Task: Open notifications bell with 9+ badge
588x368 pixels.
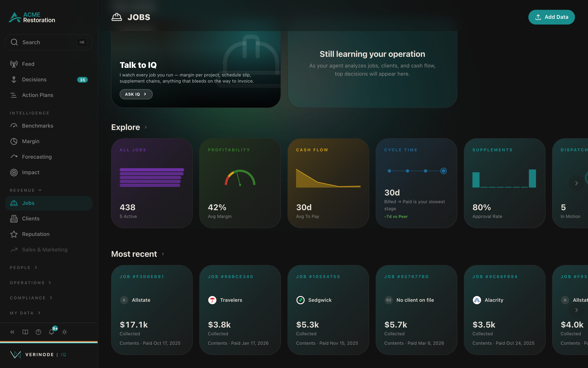Action: (x=51, y=332)
